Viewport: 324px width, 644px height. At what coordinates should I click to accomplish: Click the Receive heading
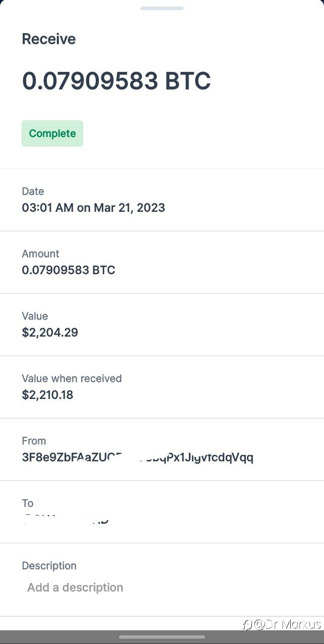pos(49,39)
